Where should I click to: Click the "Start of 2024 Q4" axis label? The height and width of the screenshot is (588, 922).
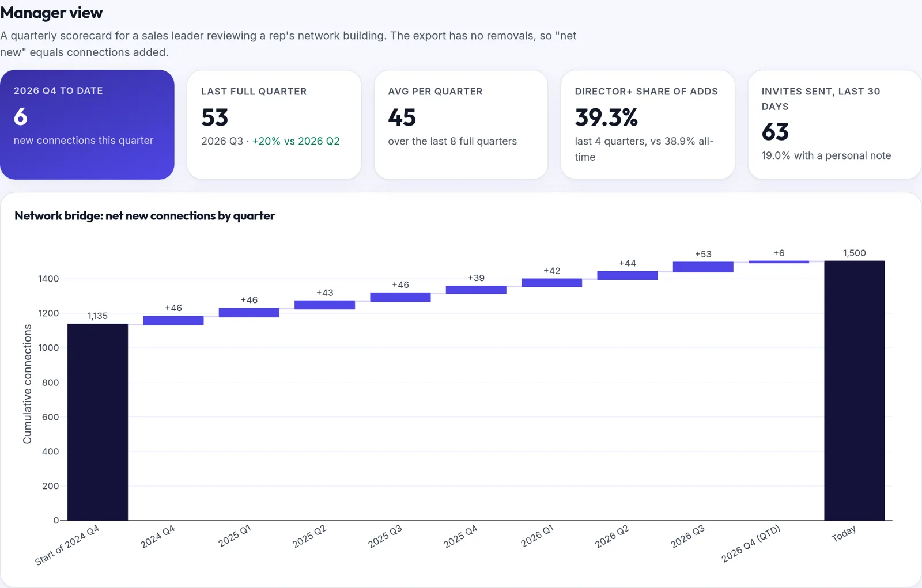tap(67, 545)
